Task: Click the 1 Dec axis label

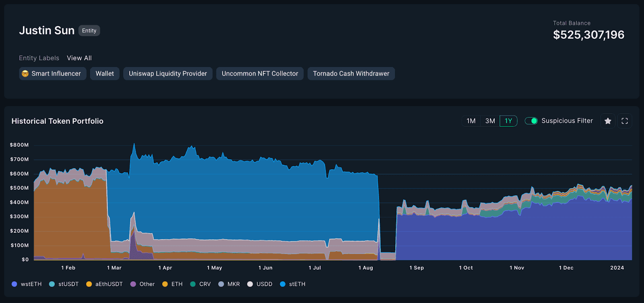Action: click(566, 268)
